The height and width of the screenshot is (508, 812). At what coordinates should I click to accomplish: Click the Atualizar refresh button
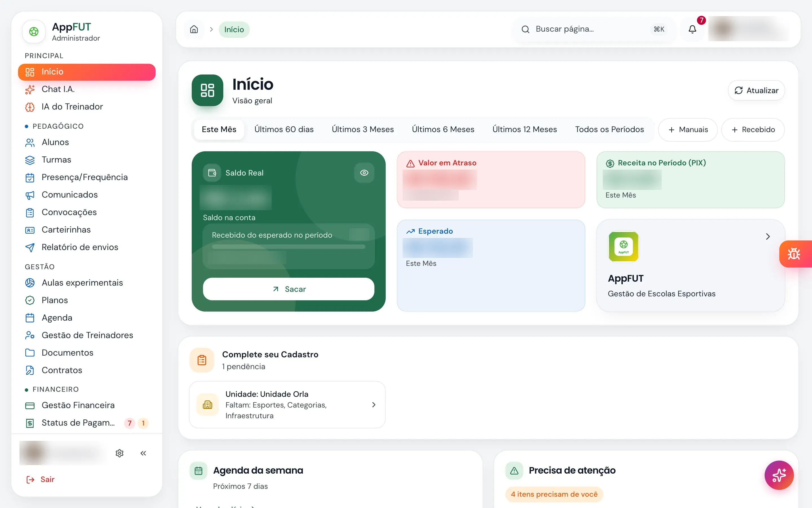(x=756, y=90)
